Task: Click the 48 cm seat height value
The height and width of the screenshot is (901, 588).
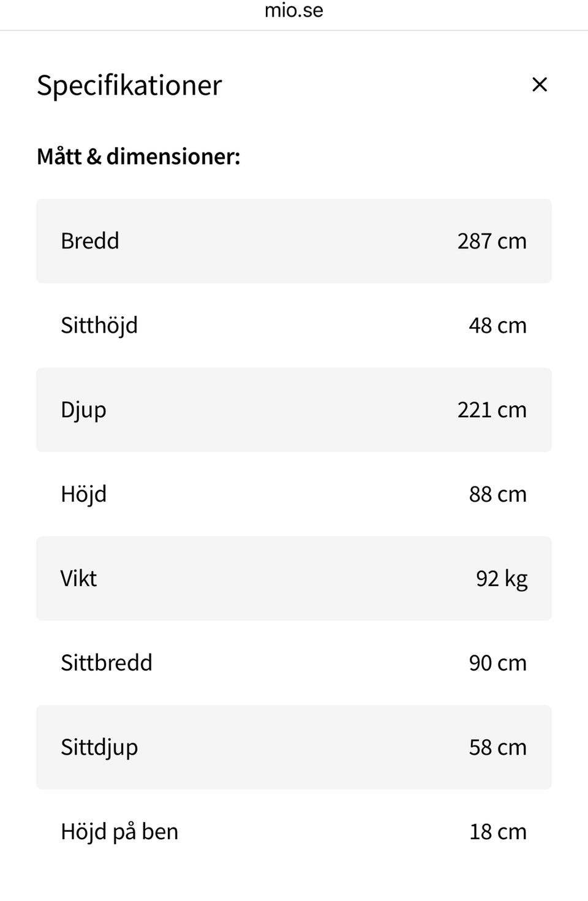Action: pos(497,326)
